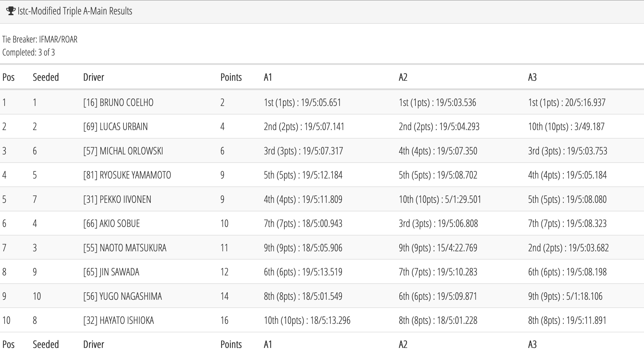Viewport: 644px width, 357px height.
Task: Select the Ryosuke Yamamoto row entry
Action: point(127,175)
